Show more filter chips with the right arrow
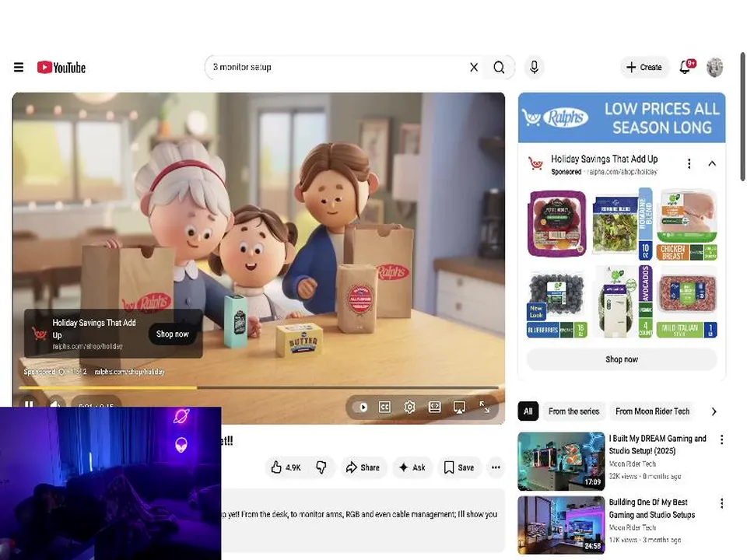 pos(714,411)
